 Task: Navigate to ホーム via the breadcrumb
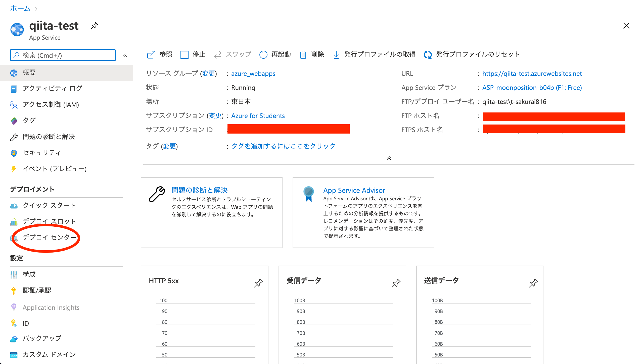pos(20,8)
